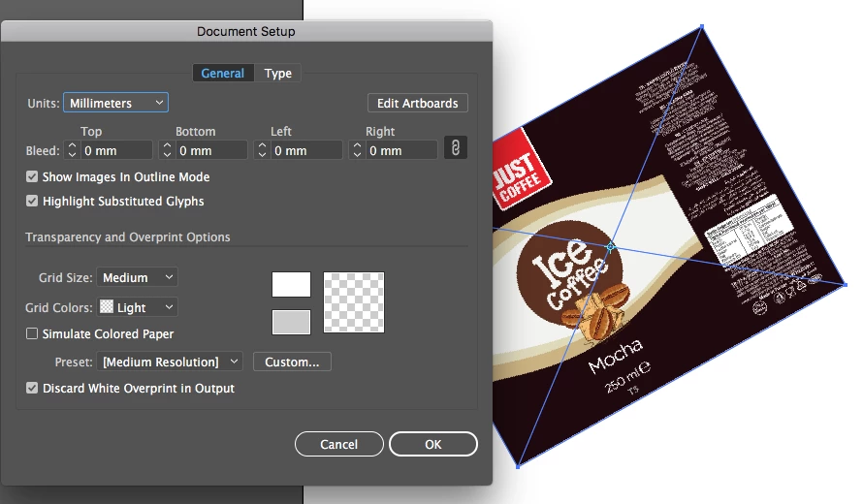
Task: Click the Right bleed value field
Action: coord(401,150)
